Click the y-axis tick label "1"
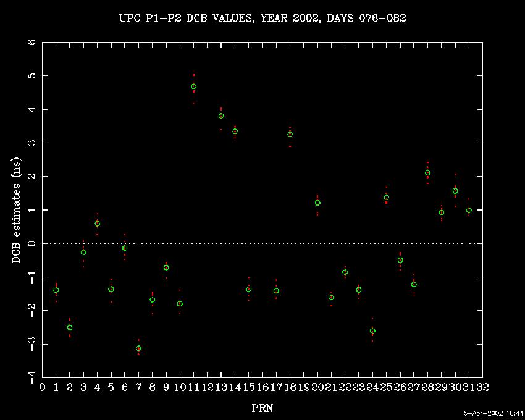 coord(31,210)
